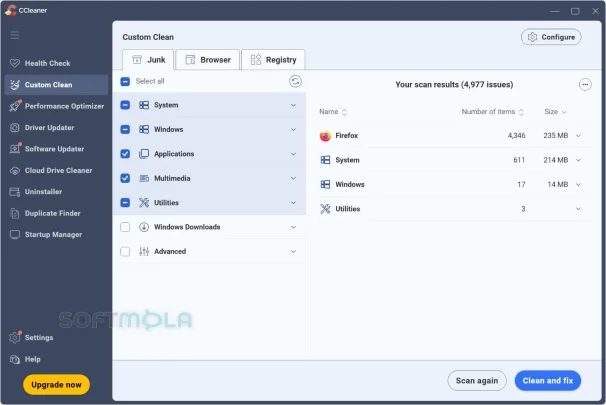
Task: Click the Duplicate Finder icon
Action: point(15,213)
